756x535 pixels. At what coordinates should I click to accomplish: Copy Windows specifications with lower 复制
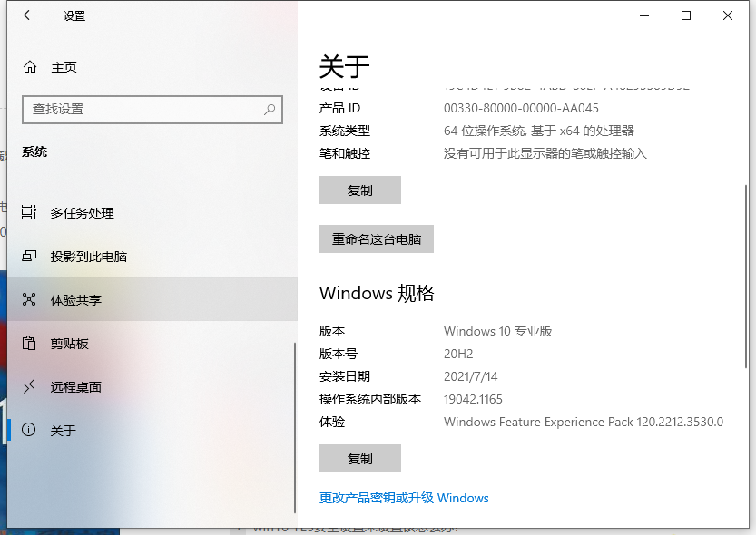click(x=360, y=459)
